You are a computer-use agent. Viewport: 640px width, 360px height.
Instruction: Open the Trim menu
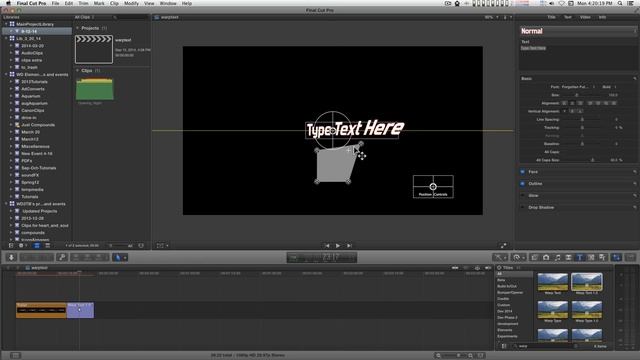point(83,3)
